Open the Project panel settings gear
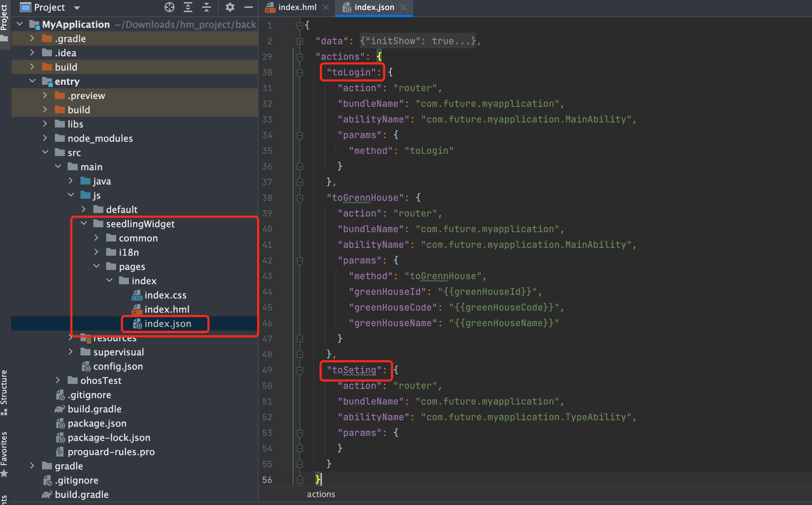 230,7
